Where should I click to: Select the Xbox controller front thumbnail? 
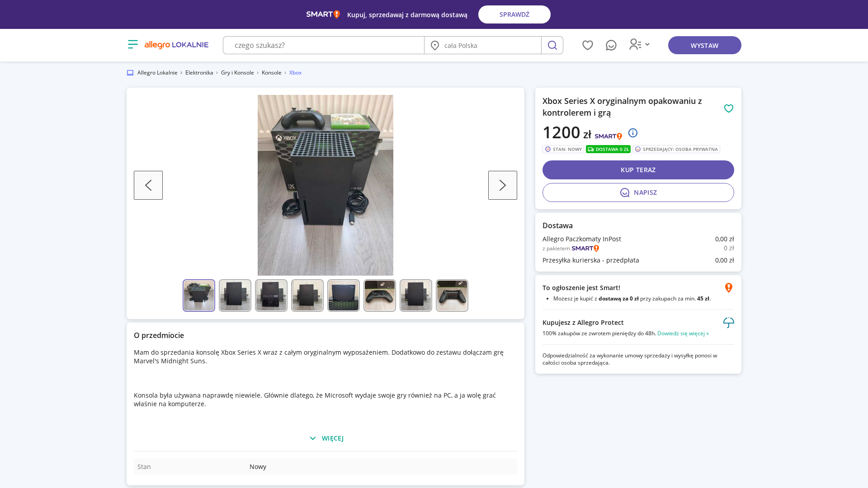tap(380, 296)
